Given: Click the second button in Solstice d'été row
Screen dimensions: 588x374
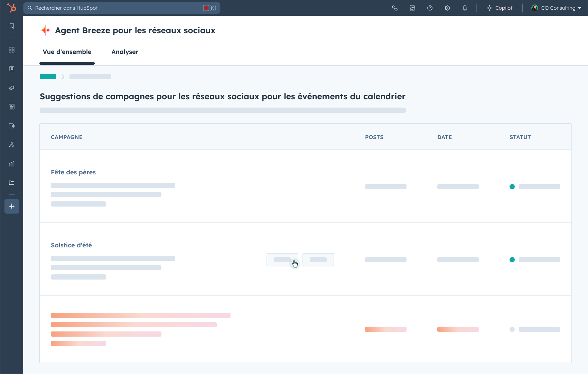Looking at the screenshot, I should pyautogui.click(x=318, y=259).
